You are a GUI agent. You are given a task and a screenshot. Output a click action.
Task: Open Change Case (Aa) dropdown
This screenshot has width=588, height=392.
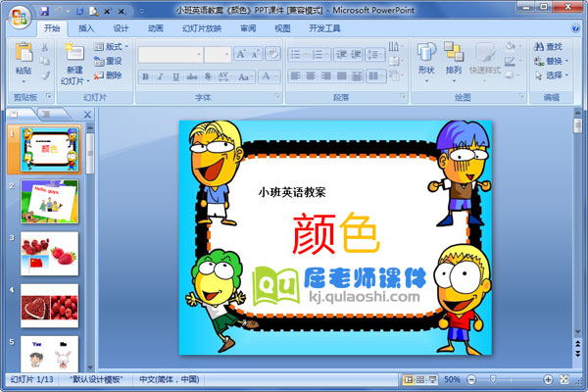pos(245,76)
